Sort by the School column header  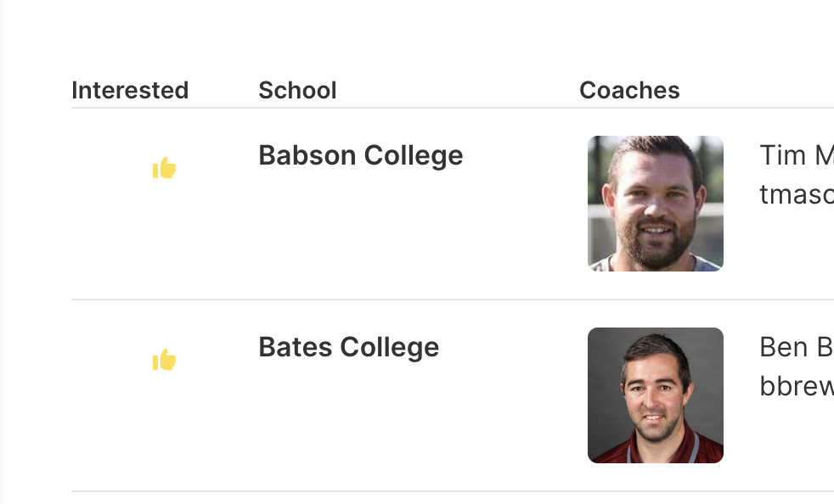(297, 90)
